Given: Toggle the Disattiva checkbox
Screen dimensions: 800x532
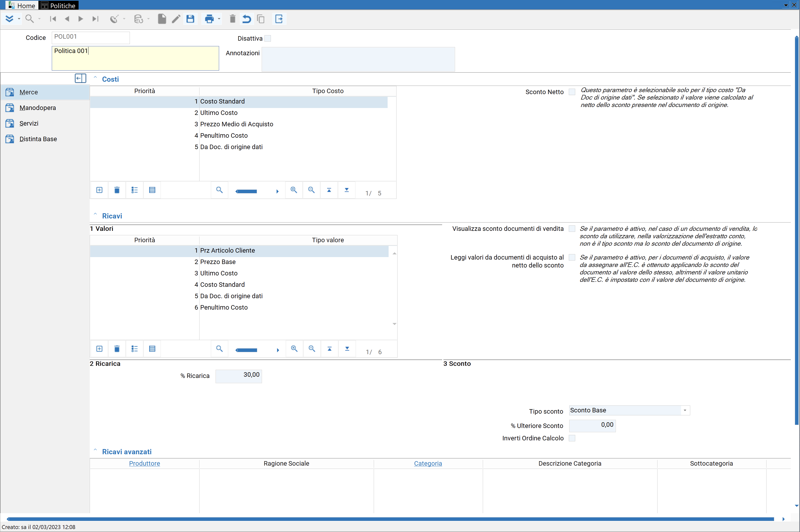Looking at the screenshot, I should (x=268, y=38).
